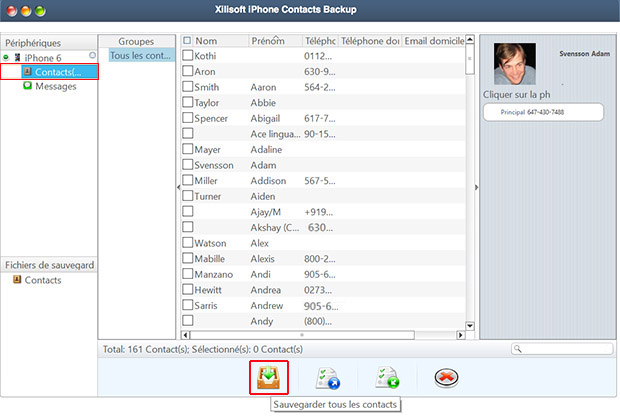Check the box for Turner Aiden
Image resolution: width=620 pixels, height=416 pixels.
[187, 196]
